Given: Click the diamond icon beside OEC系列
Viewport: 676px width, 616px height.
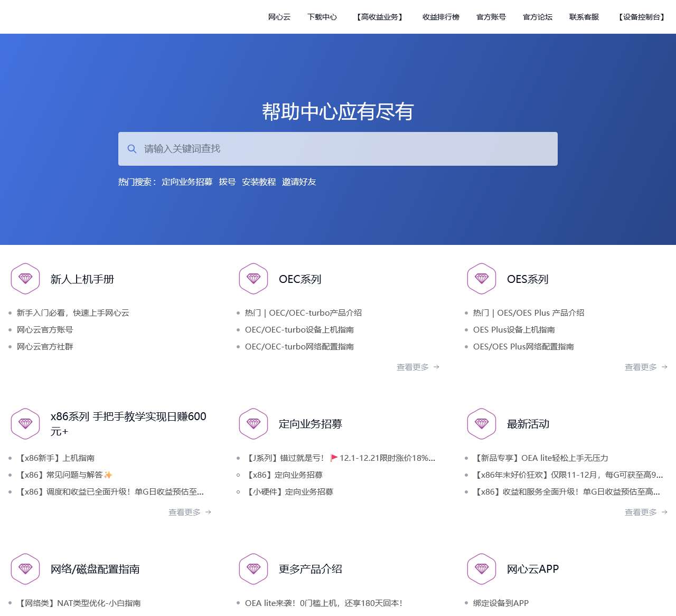Looking at the screenshot, I should (253, 279).
